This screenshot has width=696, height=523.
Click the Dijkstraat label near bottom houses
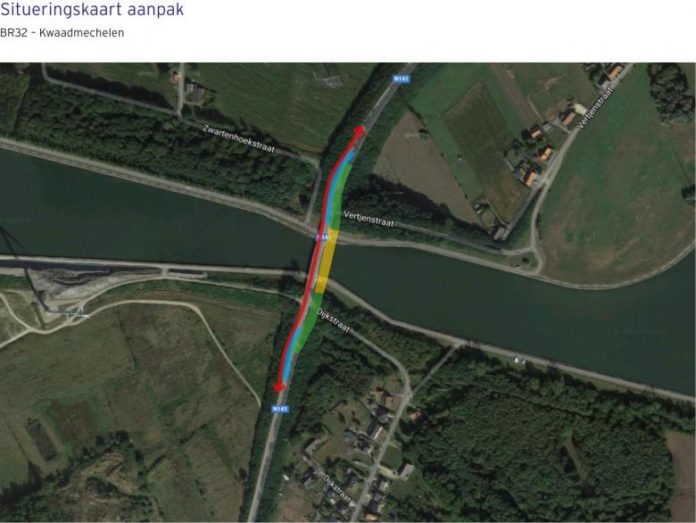[337, 489]
